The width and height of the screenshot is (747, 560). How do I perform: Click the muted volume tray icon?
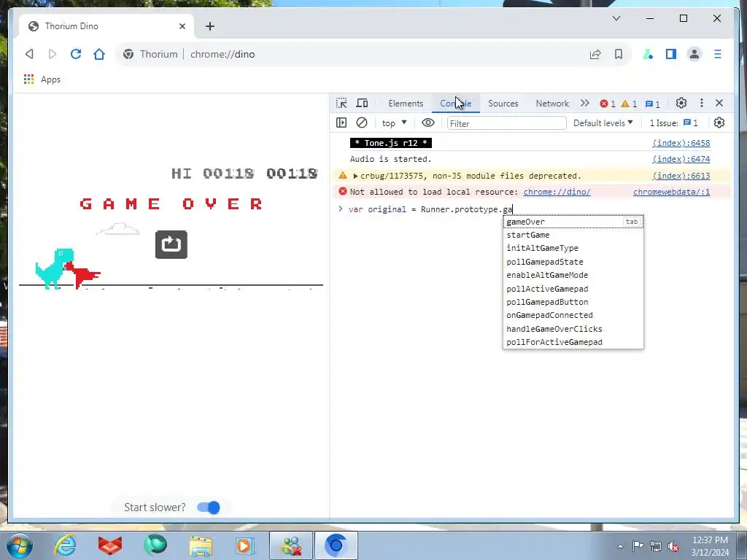673,547
